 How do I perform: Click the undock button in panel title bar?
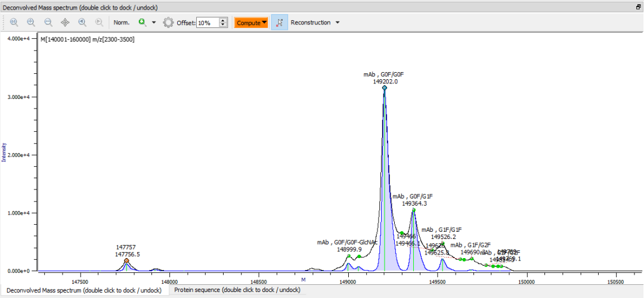click(638, 5)
